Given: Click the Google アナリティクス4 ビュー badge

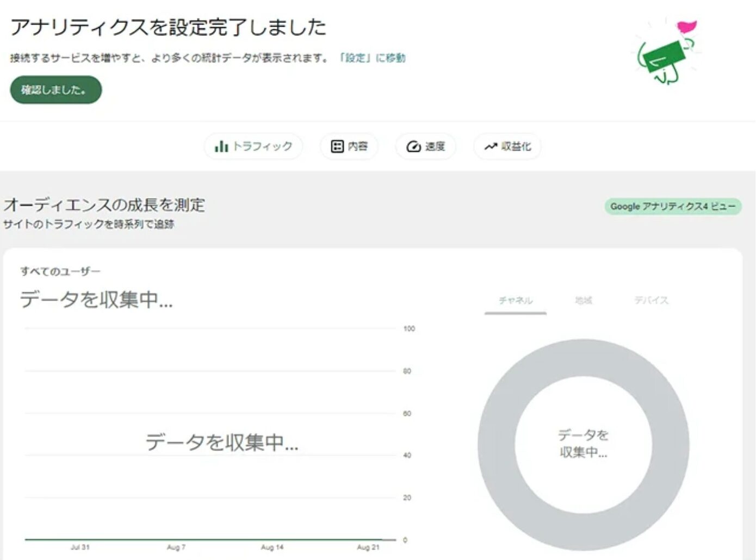Looking at the screenshot, I should pyautogui.click(x=672, y=207).
